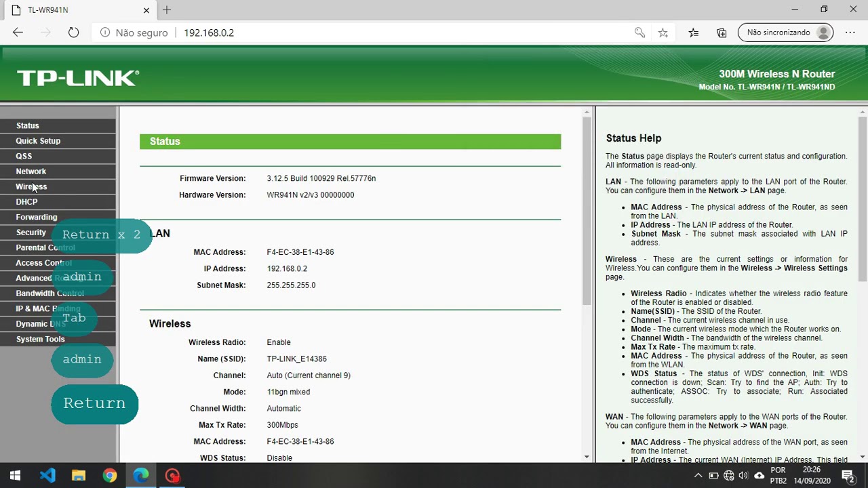This screenshot has width=868, height=488.
Task: Open the notification center icon
Action: click(848, 475)
